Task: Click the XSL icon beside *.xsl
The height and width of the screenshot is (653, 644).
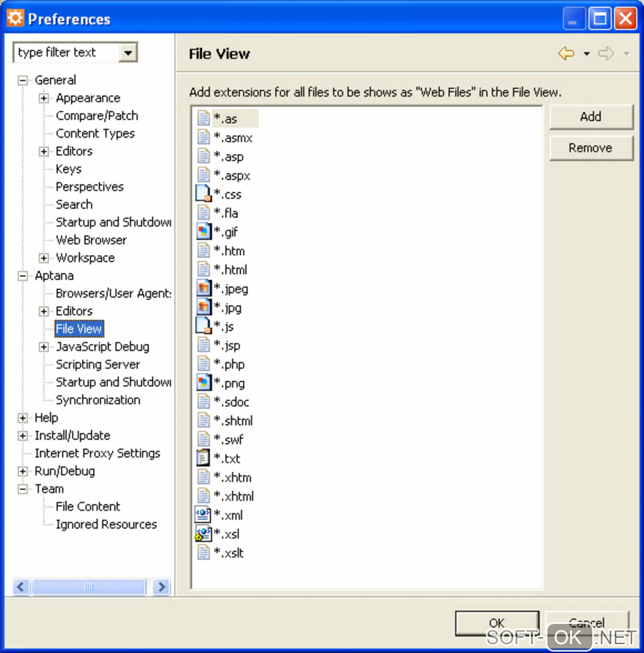Action: coord(203,534)
